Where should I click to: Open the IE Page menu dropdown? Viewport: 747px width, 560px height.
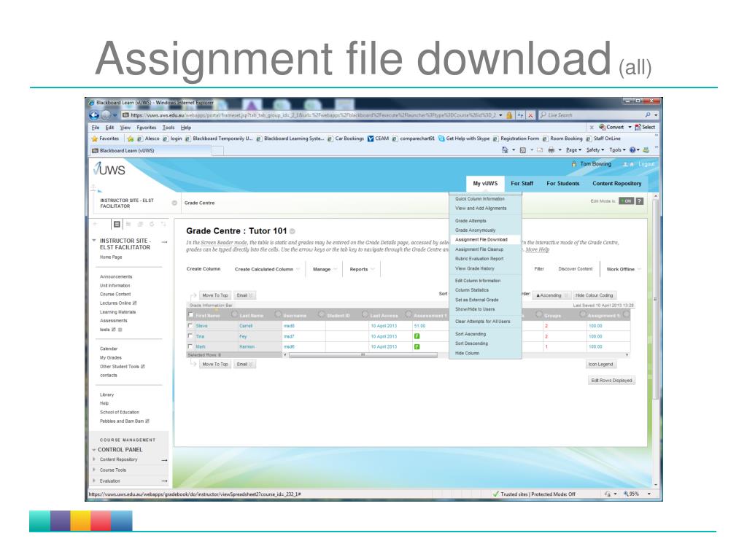(x=573, y=150)
